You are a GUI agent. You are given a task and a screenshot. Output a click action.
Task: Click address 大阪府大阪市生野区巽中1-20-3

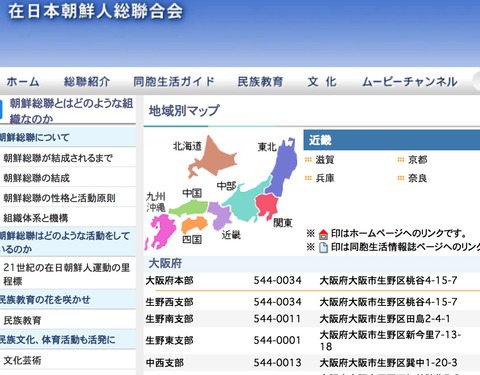pyautogui.click(x=388, y=363)
